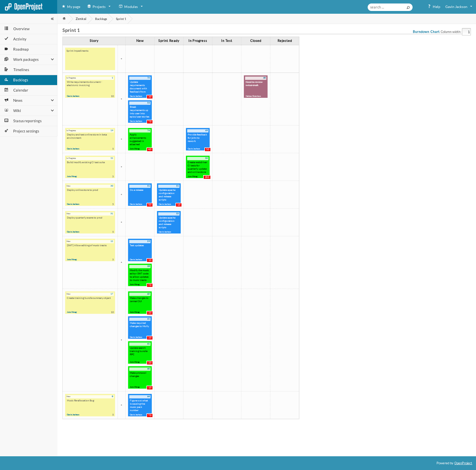Screen dimensions: 476x470
Task: Open Project settings via gear icon
Action: (6, 131)
